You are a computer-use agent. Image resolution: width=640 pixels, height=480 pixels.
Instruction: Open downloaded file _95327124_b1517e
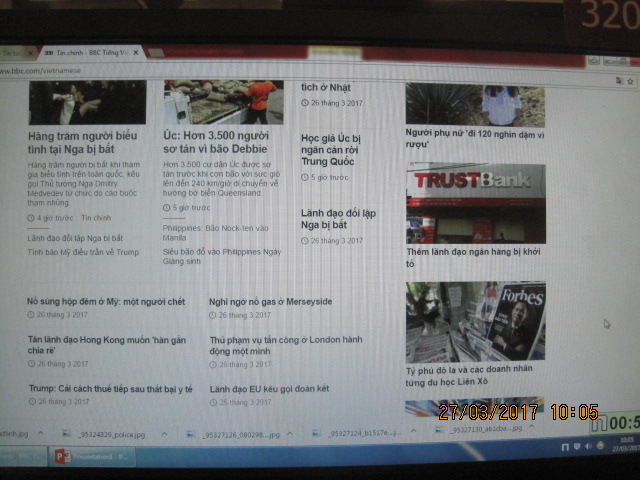[358, 433]
